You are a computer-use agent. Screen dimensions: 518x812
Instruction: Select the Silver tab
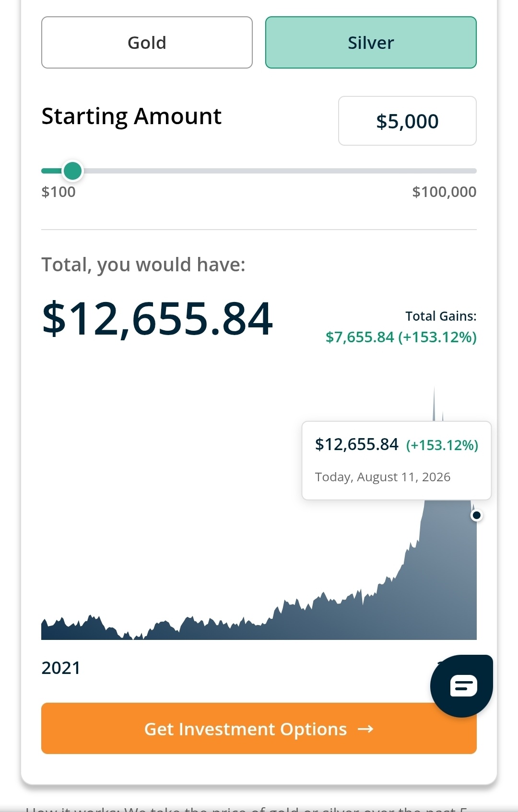[371, 43]
